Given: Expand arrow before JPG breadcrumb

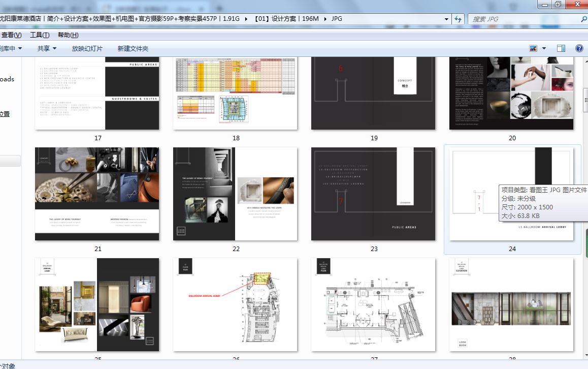Looking at the screenshot, I should (x=325, y=19).
